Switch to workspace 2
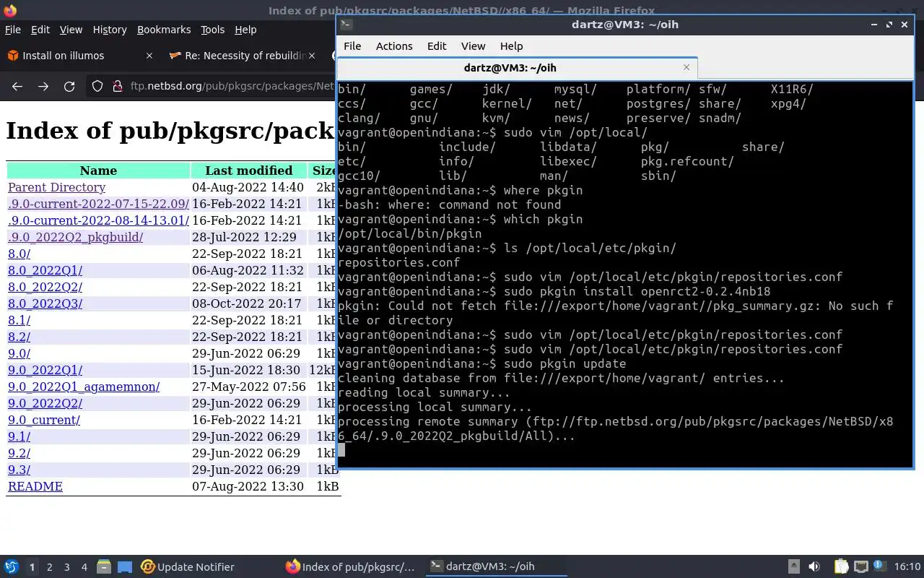The height and width of the screenshot is (578, 924). (50, 567)
